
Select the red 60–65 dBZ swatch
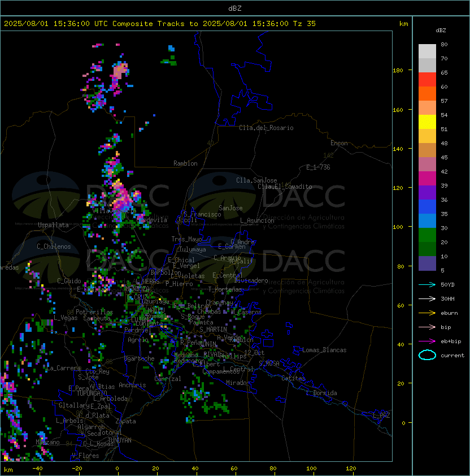click(427, 80)
